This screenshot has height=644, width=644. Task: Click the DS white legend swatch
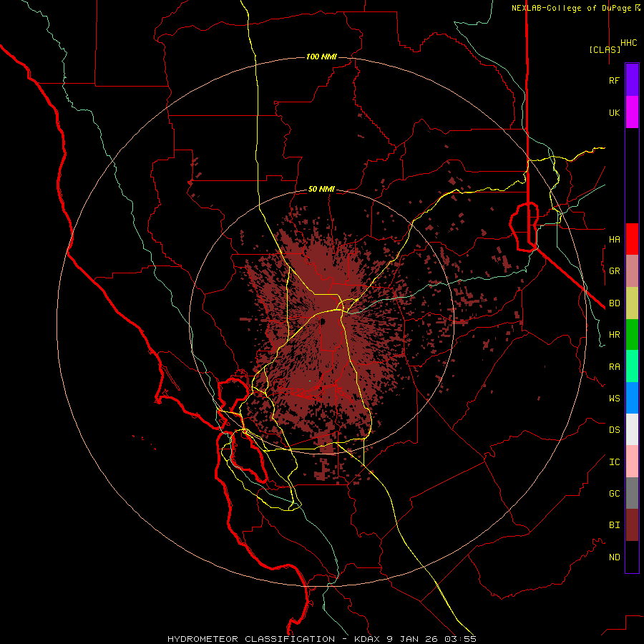[632, 429]
